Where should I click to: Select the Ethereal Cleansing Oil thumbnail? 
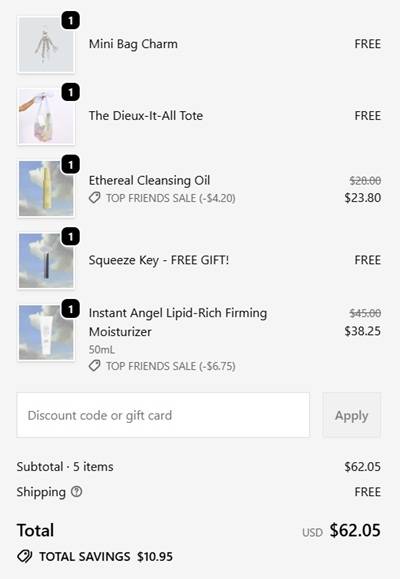(46, 188)
